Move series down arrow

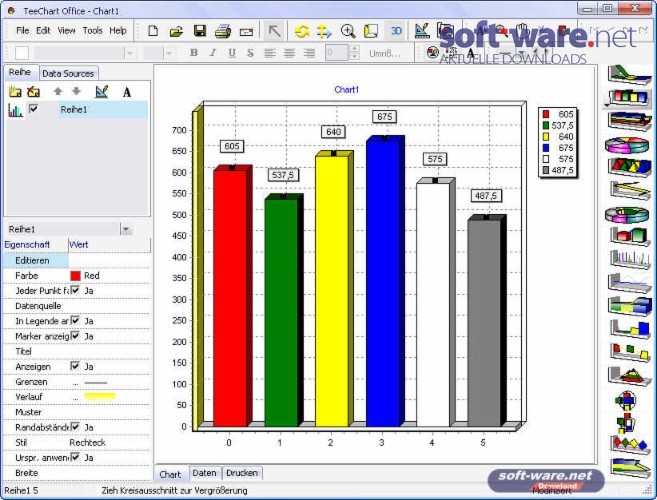[x=76, y=91]
